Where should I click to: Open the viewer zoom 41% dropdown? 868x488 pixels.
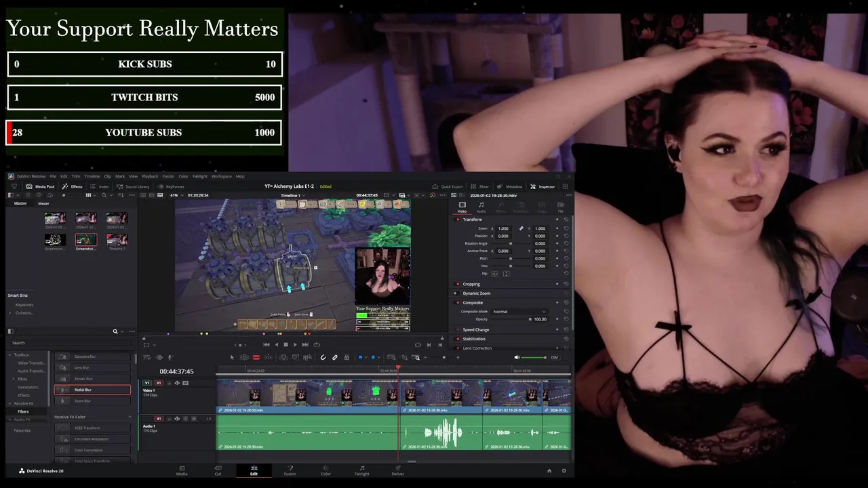click(177, 195)
